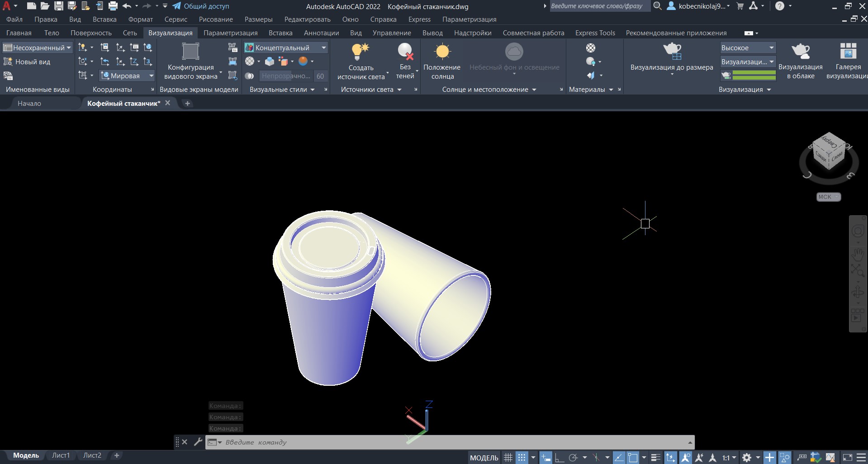Open the Рисование menu
868x464 pixels.
point(216,19)
